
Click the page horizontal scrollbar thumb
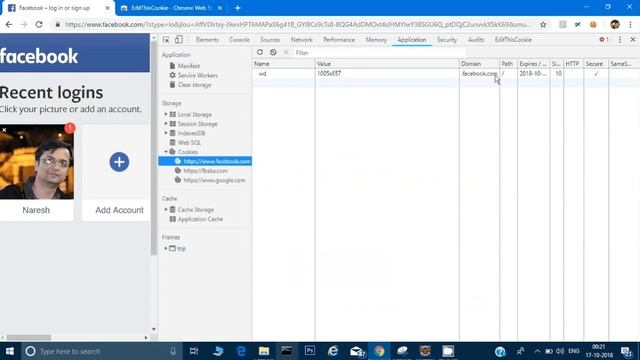tap(29, 338)
